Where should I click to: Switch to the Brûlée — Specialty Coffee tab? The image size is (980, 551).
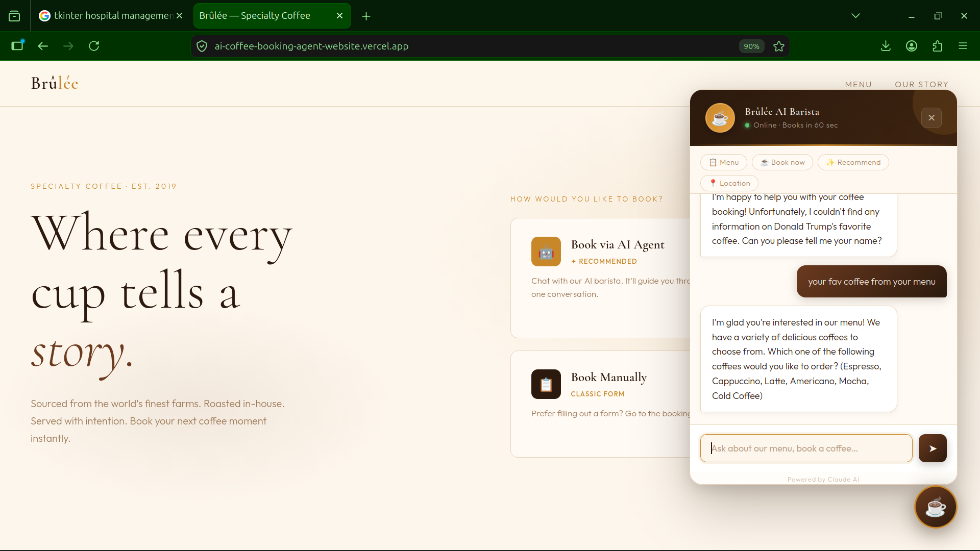pos(272,16)
